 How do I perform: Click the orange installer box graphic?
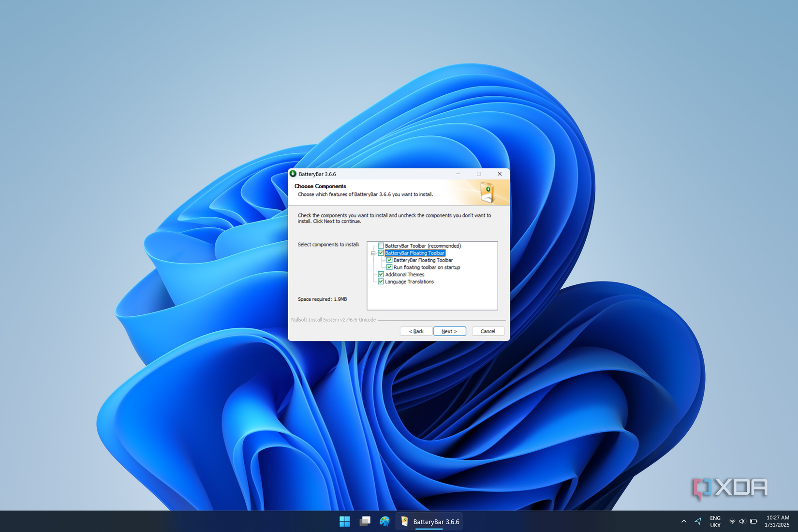(488, 192)
